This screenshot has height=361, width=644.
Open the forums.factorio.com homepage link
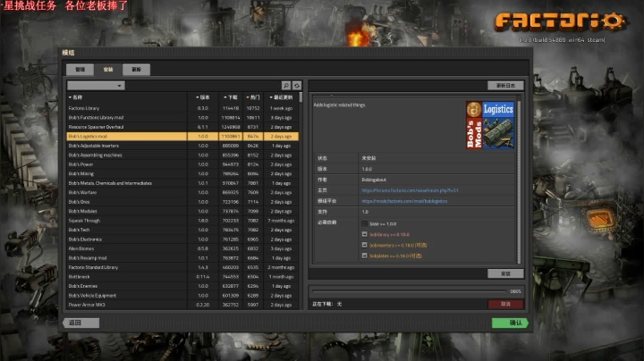[410, 190]
